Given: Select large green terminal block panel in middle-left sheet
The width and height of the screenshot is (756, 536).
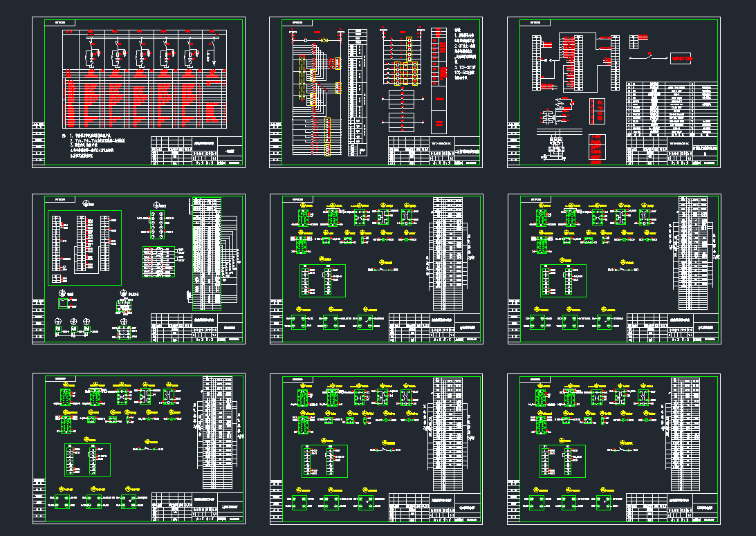Looking at the screenshot, I should pos(84,248).
